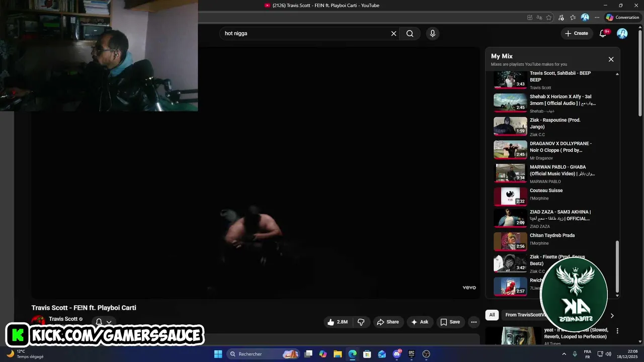Open Edge Settings and more menu
Viewport: 644px width, 362px height.
tap(597, 18)
